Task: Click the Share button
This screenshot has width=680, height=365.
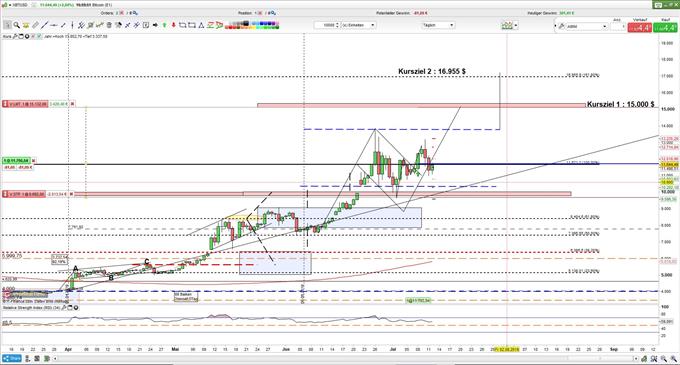Action: pos(12,358)
